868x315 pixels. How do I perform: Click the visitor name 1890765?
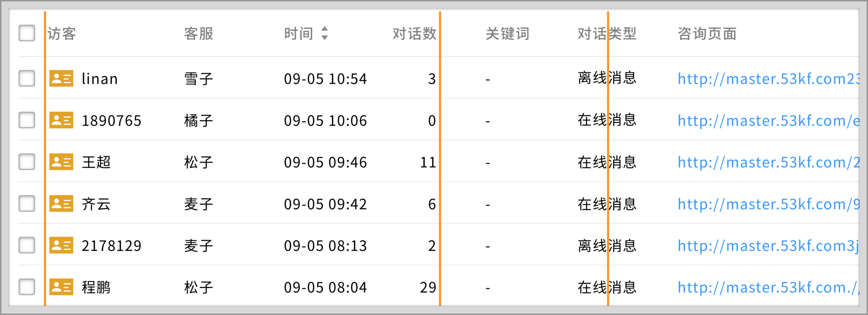112,121
